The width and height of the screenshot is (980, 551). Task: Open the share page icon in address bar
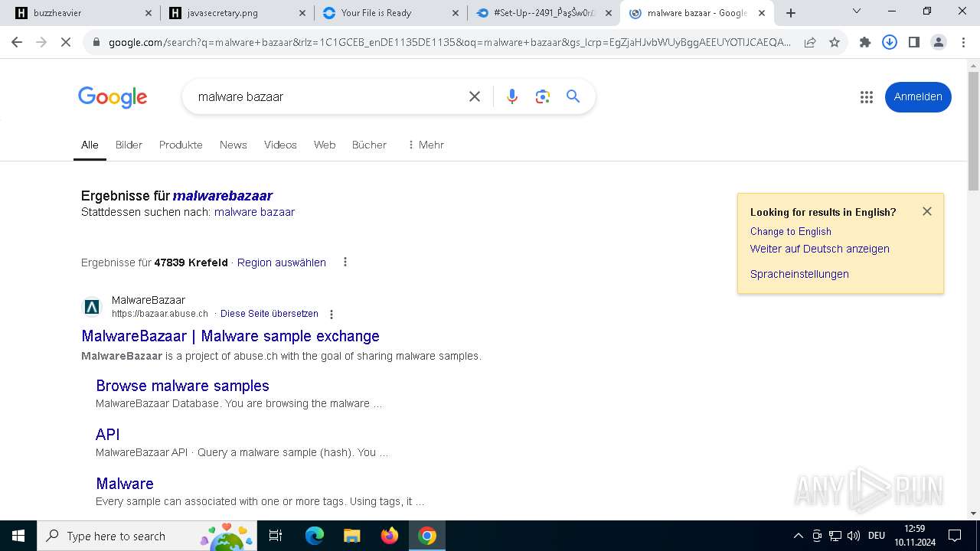810,43
